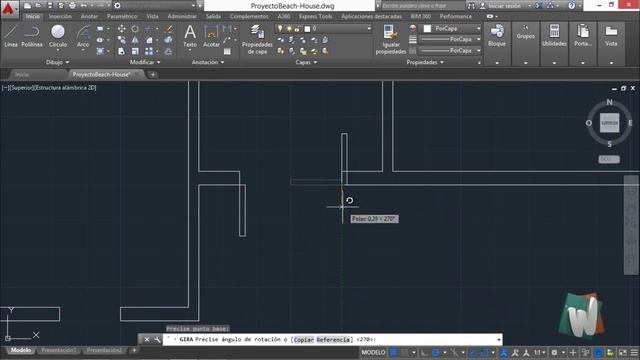Click the command line customize wrench
Viewport: 640px width, 360px height.
click(x=157, y=340)
